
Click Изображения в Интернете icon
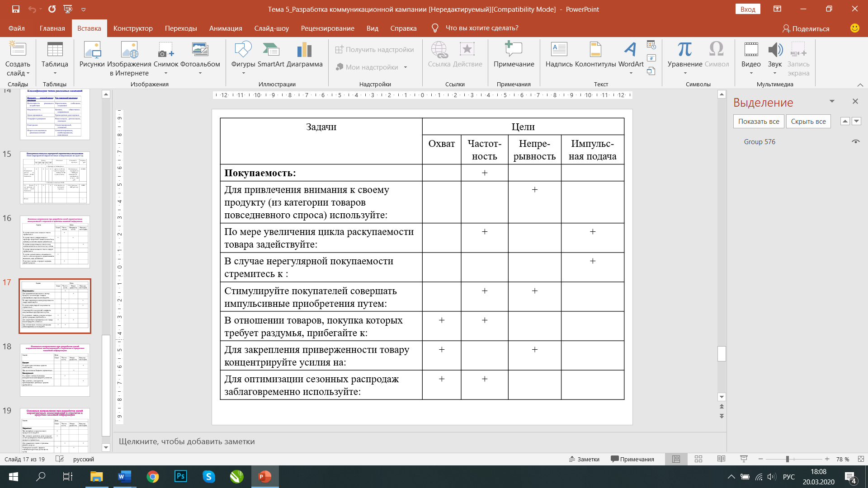click(129, 50)
